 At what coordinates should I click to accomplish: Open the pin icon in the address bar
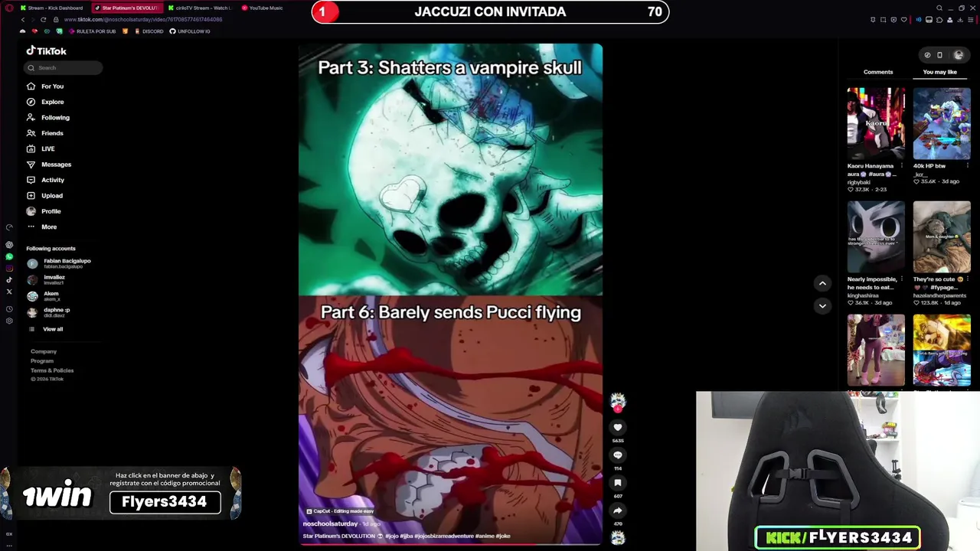[x=873, y=20]
